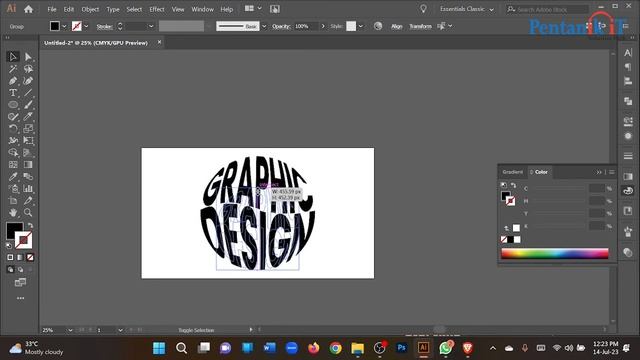Screen dimensions: 640x360
Task: Open the Essentials Classic workspace switcher
Action: [x=467, y=9]
